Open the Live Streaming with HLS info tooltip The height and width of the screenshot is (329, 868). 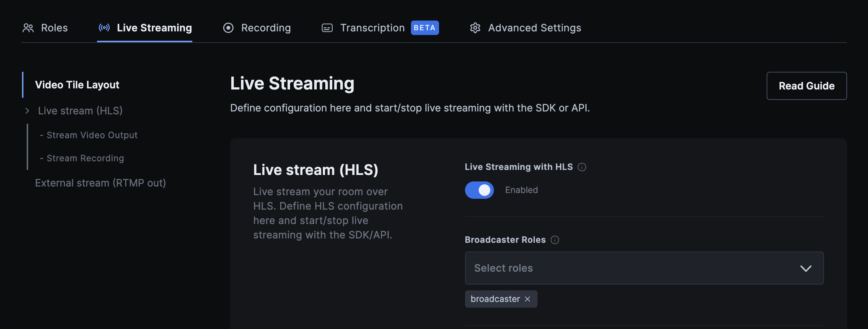pyautogui.click(x=583, y=167)
